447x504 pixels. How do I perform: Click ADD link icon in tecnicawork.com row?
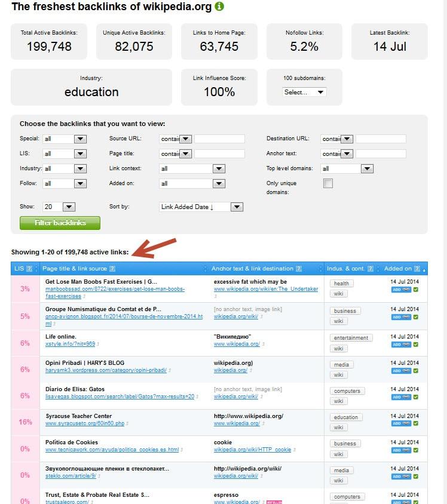click(402, 450)
